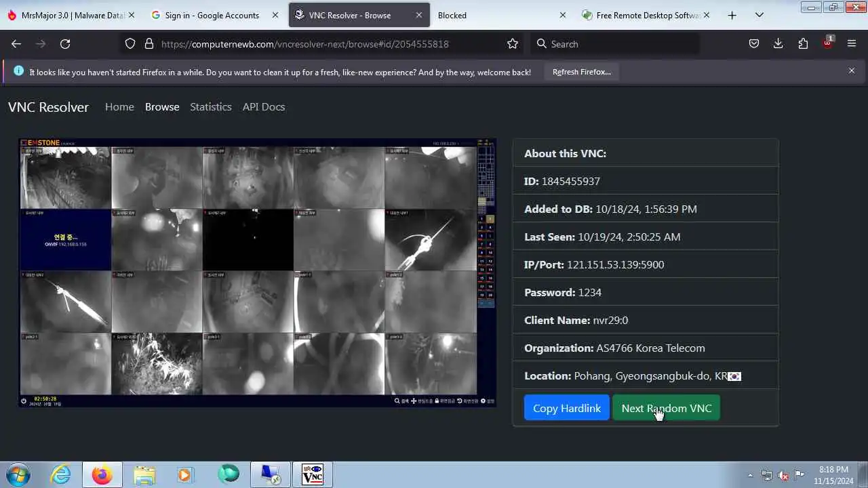Click the network tray icon
The width and height of the screenshot is (868, 488).
click(767, 475)
